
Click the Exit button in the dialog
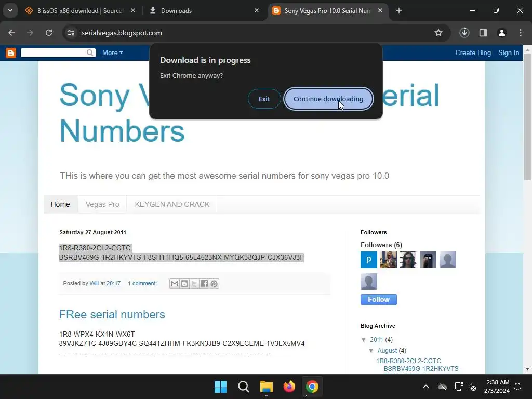264,99
